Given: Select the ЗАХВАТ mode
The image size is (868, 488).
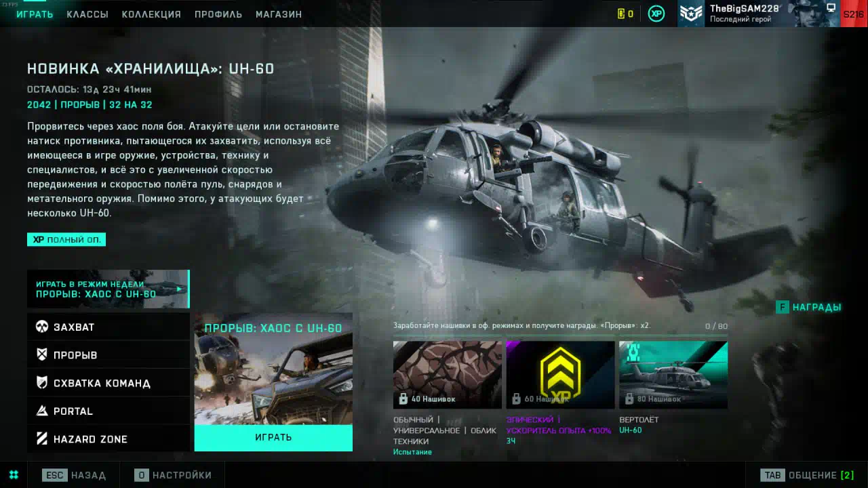Looking at the screenshot, I should click(108, 327).
